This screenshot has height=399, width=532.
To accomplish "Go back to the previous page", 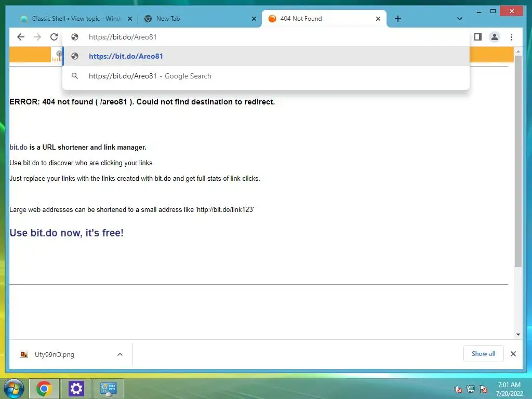I will (21, 37).
